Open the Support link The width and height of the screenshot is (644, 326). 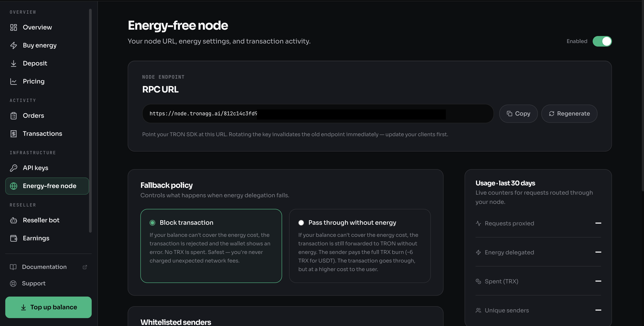(x=48, y=283)
